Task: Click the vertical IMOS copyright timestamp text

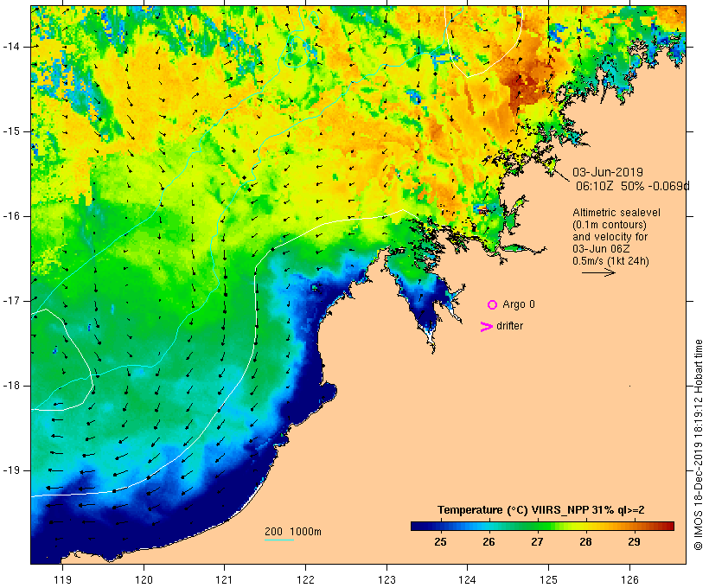Action: coord(699,445)
